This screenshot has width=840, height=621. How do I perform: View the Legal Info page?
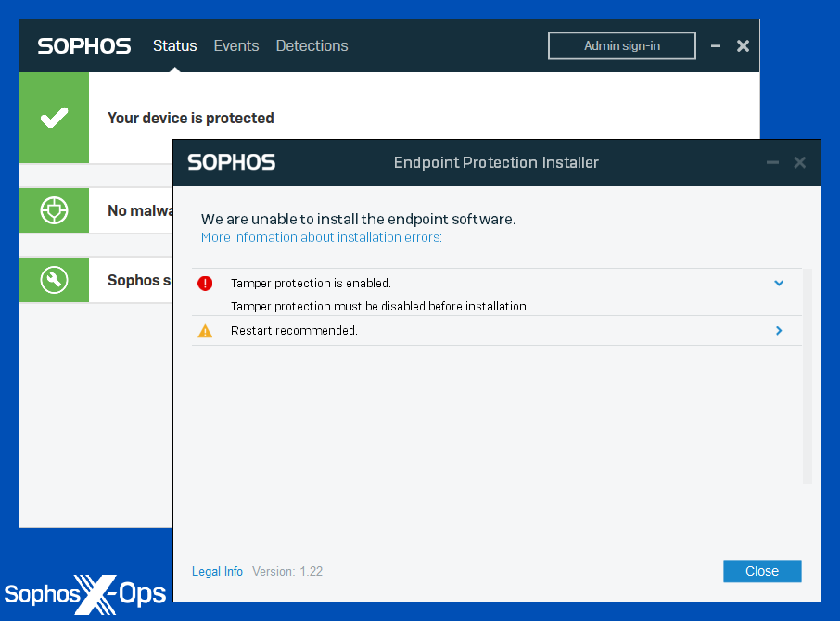[217, 571]
